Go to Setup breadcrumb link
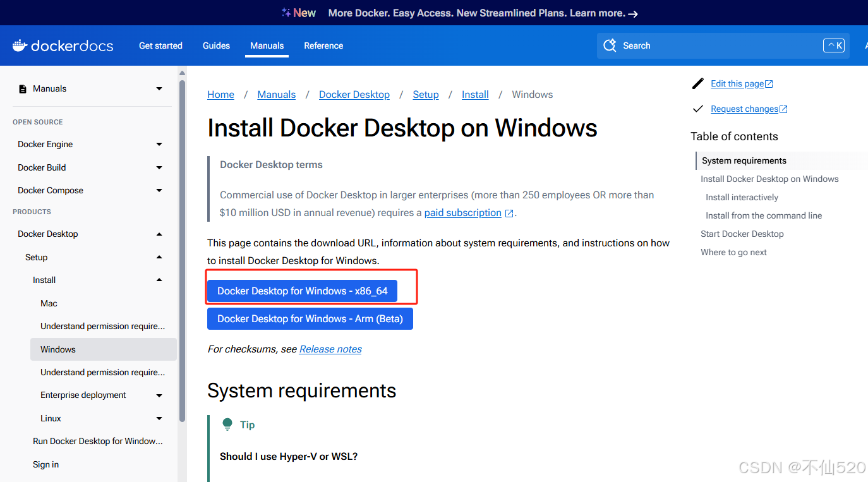The image size is (868, 482). point(426,95)
